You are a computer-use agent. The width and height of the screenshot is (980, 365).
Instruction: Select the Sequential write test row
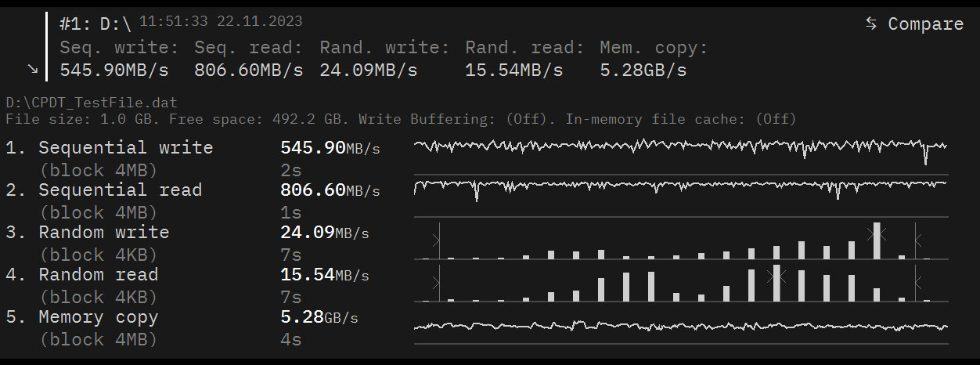(125, 148)
